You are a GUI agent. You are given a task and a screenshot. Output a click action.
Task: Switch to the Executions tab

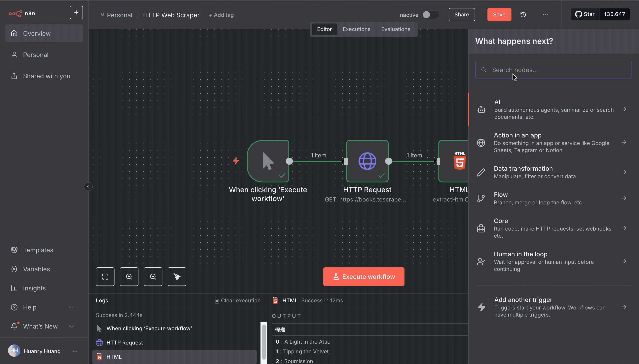tap(356, 29)
